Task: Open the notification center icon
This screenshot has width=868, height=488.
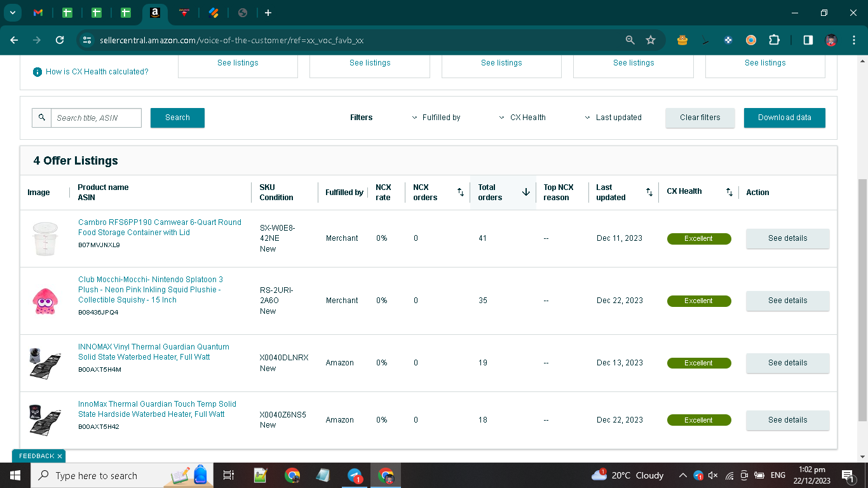Action: pos(848,475)
